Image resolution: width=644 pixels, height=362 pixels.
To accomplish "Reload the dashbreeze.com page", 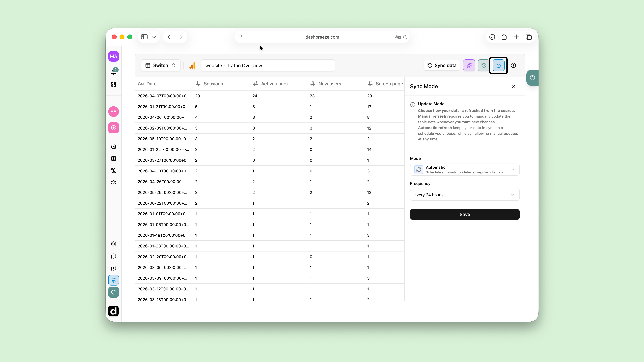I will pos(405,37).
